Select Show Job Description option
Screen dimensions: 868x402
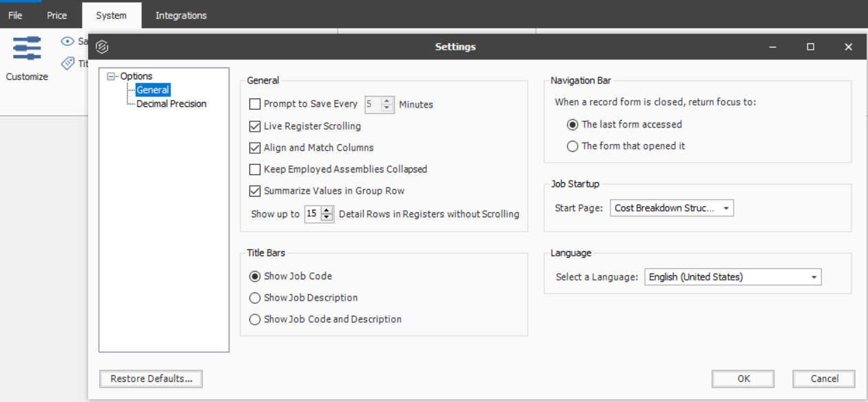point(255,297)
